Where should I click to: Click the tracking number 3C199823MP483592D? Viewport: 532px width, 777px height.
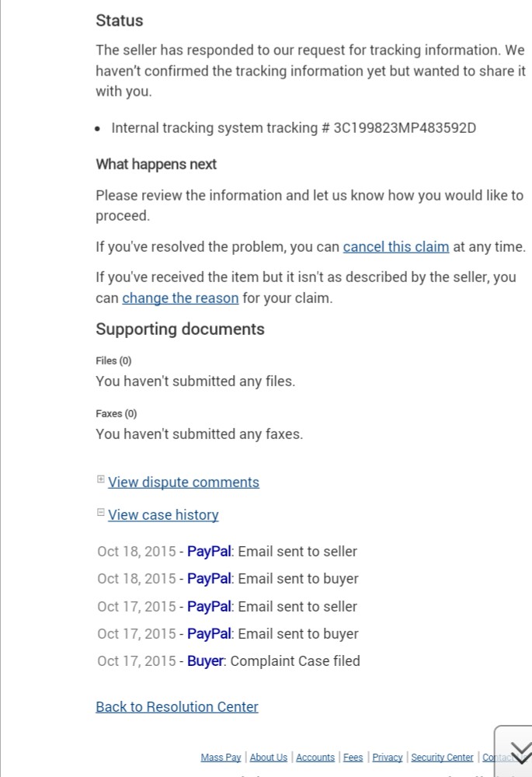404,128
